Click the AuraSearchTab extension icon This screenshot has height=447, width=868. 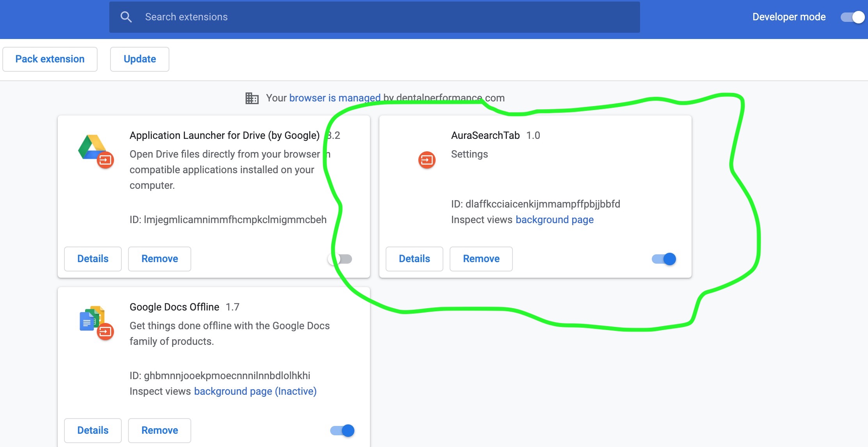tap(427, 160)
